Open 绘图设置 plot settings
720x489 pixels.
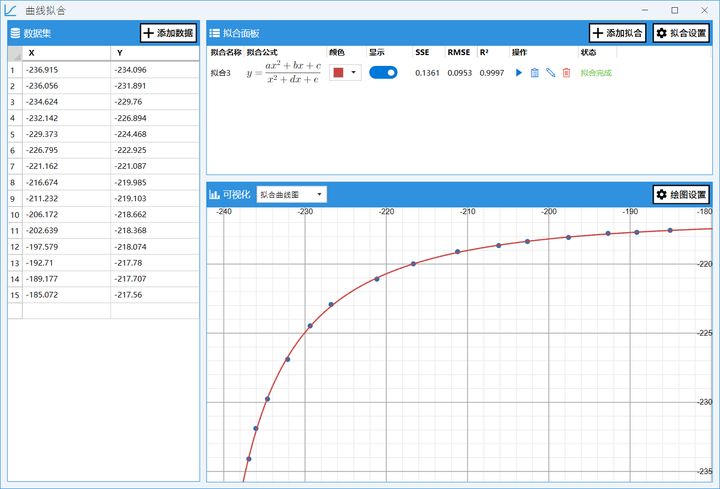coord(681,195)
